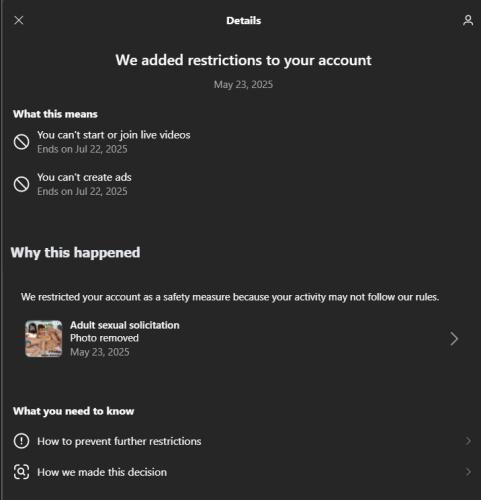Click the magnifier scan decision icon
The height and width of the screenshot is (500, 481).
pos(21,472)
